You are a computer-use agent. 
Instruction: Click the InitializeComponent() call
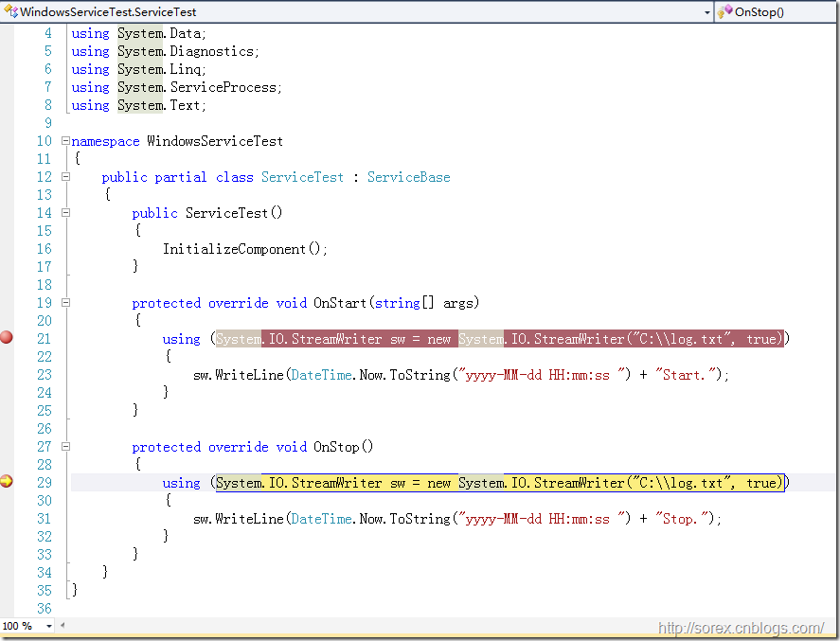[244, 249]
